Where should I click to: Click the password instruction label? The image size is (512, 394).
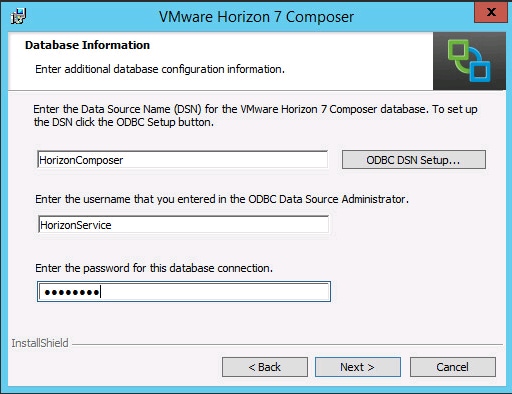pyautogui.click(x=154, y=268)
